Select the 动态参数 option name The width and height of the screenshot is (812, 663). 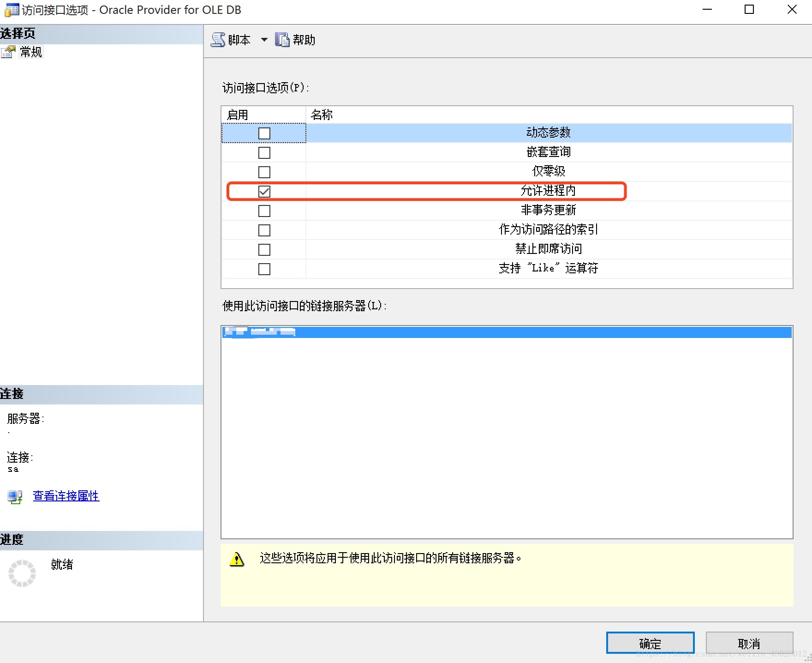pos(549,133)
